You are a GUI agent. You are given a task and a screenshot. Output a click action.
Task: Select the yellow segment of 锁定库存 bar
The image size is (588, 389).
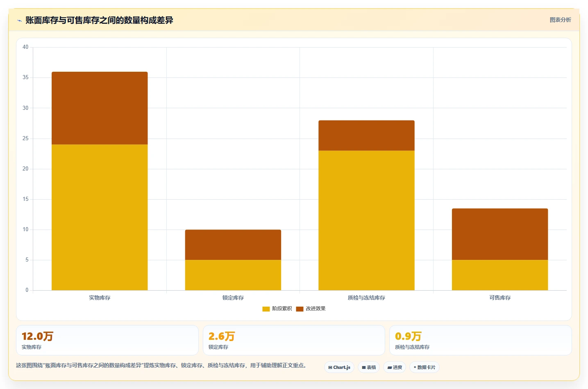coord(233,275)
